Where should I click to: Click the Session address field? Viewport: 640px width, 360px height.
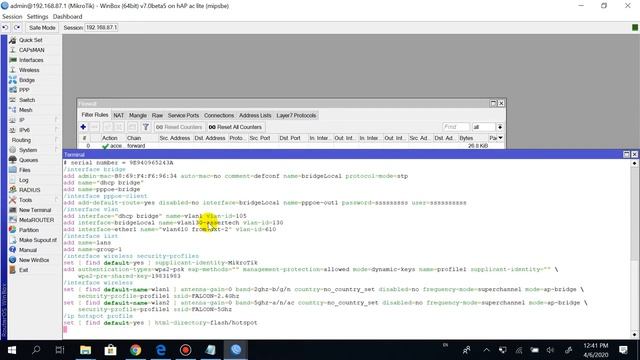click(x=101, y=27)
